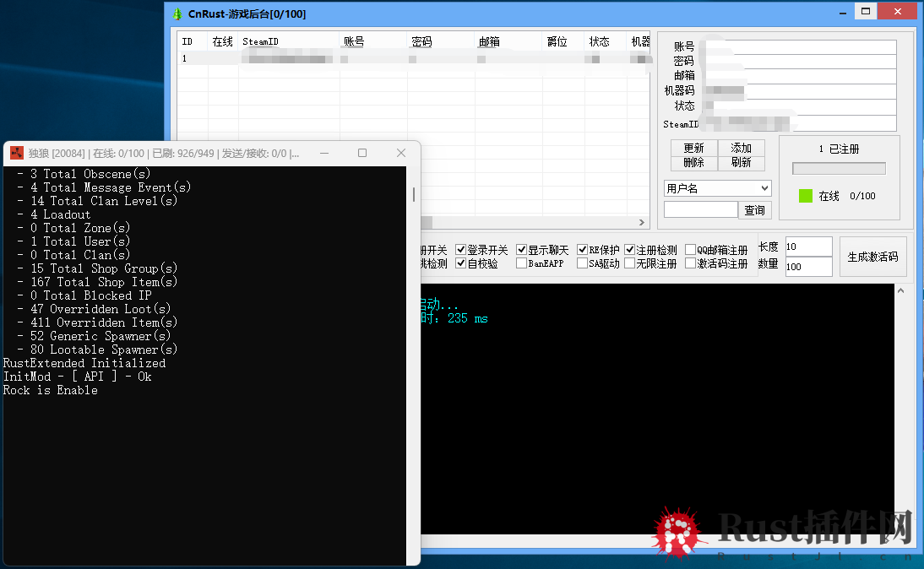Check the SA驱动 option

click(581, 263)
